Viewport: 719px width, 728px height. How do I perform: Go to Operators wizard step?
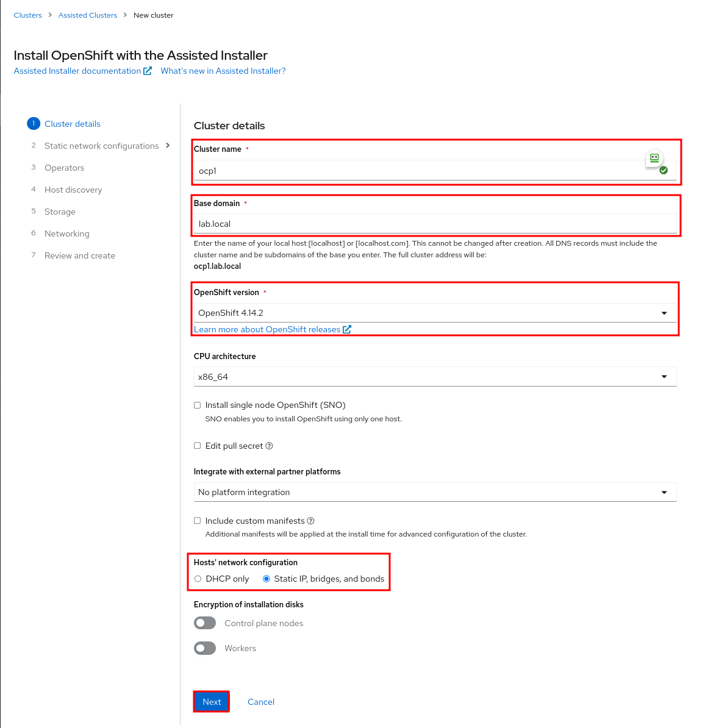[x=65, y=168]
